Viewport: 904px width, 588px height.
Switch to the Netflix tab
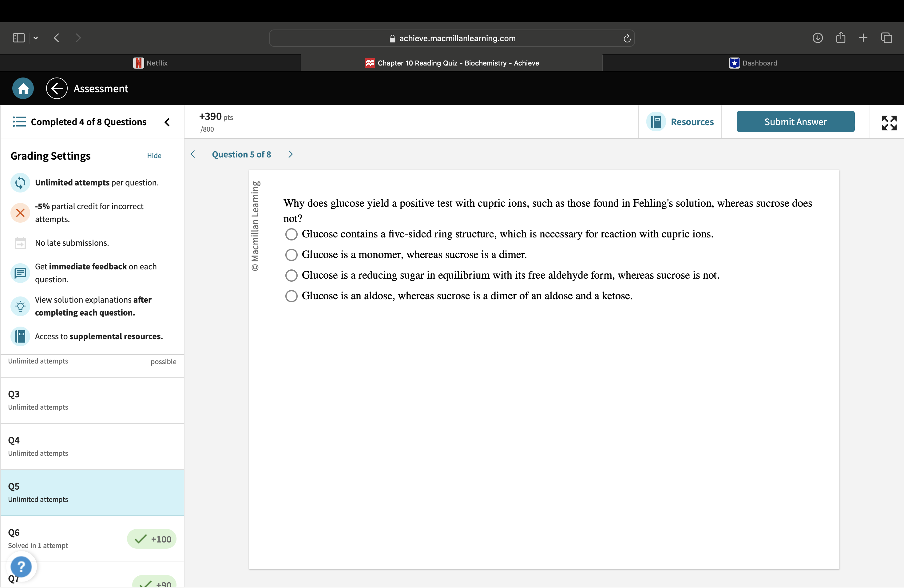point(150,63)
